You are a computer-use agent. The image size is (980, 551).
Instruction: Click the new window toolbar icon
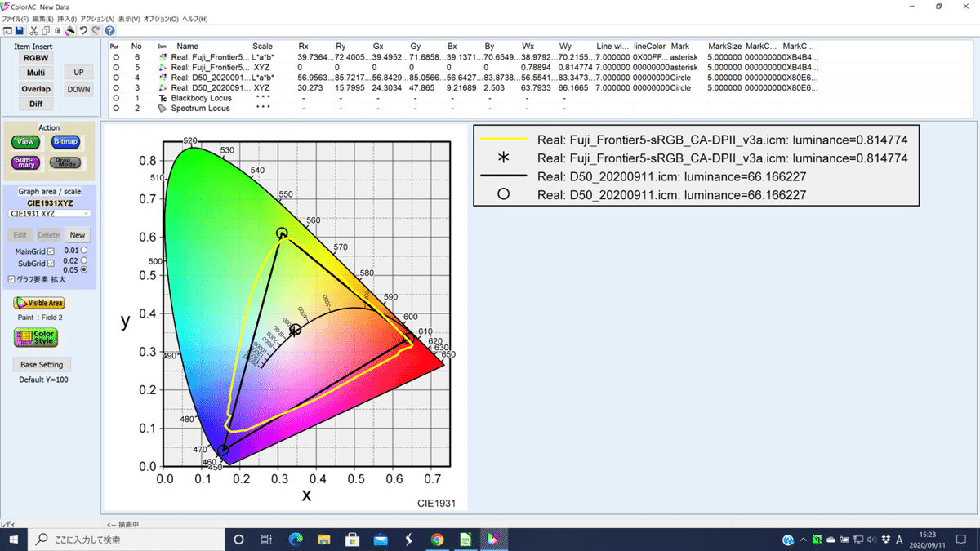coord(7,30)
